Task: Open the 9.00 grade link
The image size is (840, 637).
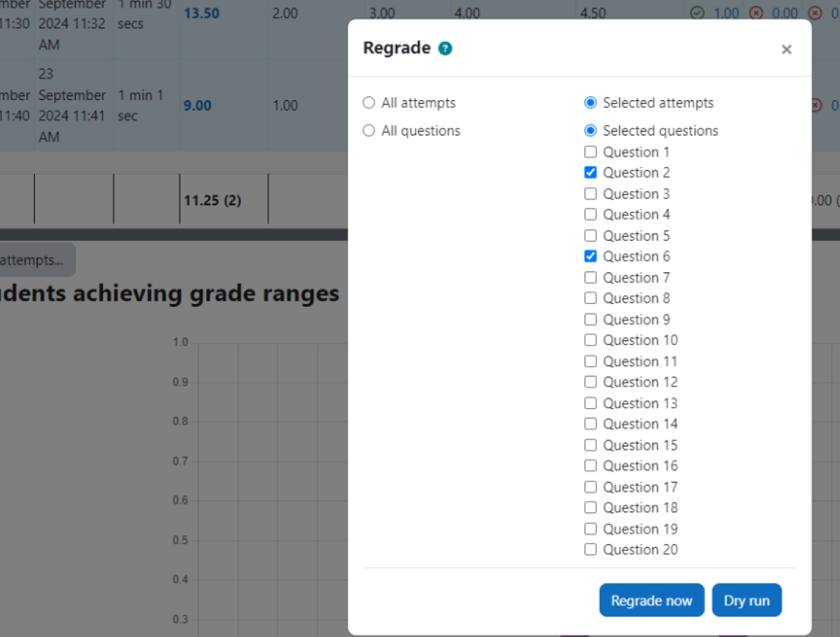Action: [x=198, y=105]
